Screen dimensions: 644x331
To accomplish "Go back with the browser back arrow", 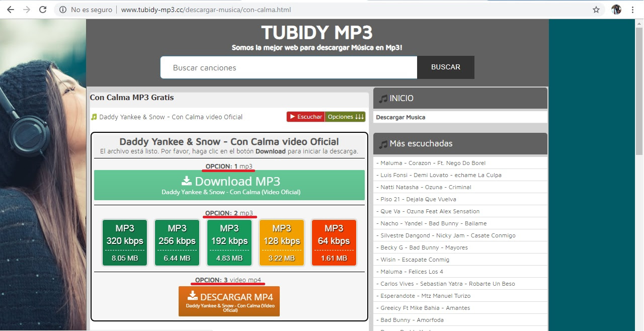I will coord(10,10).
